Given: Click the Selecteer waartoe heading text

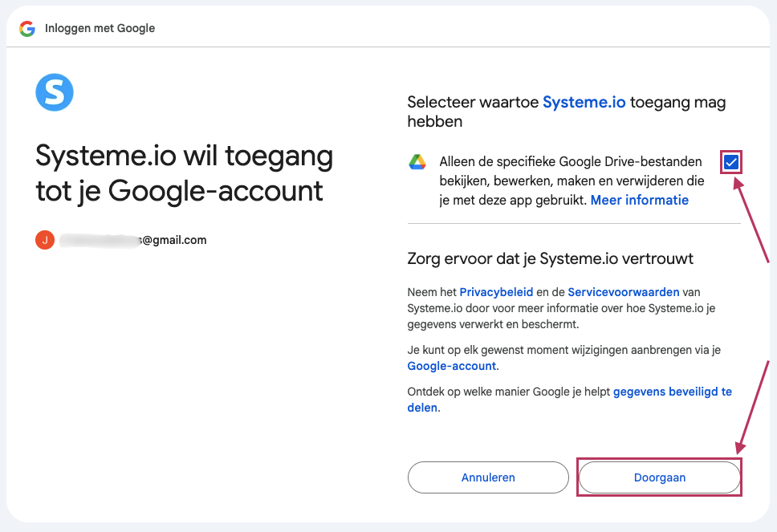Looking at the screenshot, I should click(474, 102).
